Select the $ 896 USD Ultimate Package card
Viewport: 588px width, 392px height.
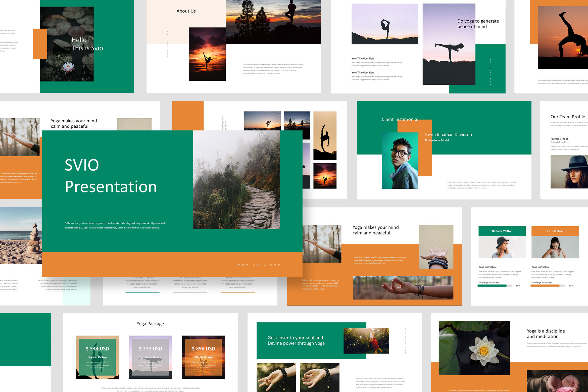pyautogui.click(x=203, y=357)
